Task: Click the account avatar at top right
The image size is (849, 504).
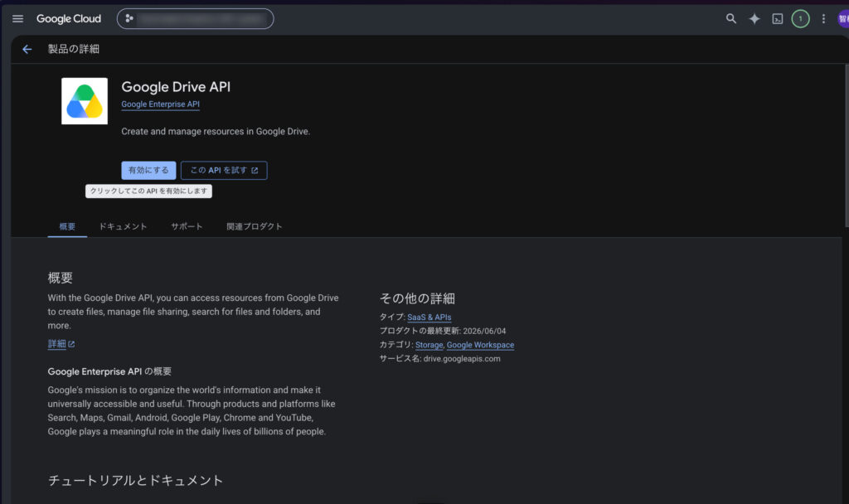Action: pos(843,19)
